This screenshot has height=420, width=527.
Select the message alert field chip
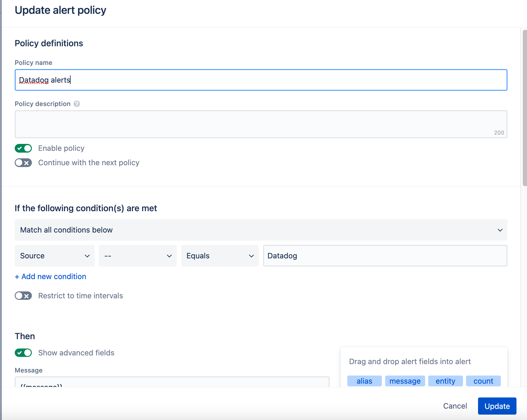(x=405, y=381)
